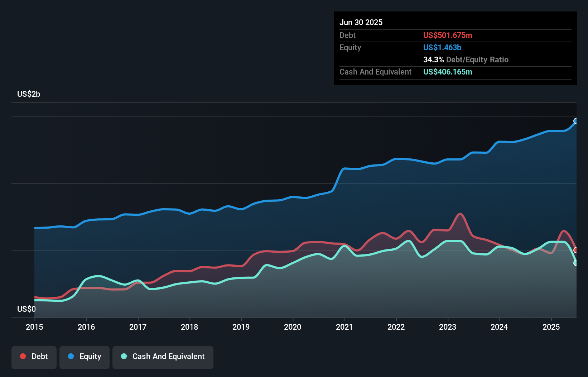Image resolution: width=588 pixels, height=377 pixels.
Task: Toggle the Debt series visibility via its legend chip
Action: coord(34,356)
